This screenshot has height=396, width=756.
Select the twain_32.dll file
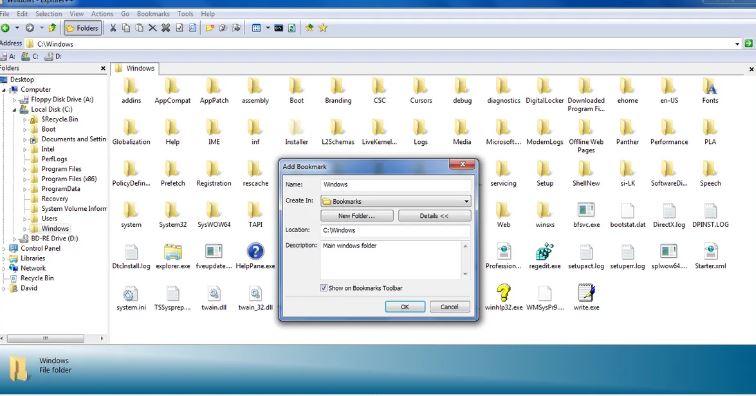click(x=255, y=298)
